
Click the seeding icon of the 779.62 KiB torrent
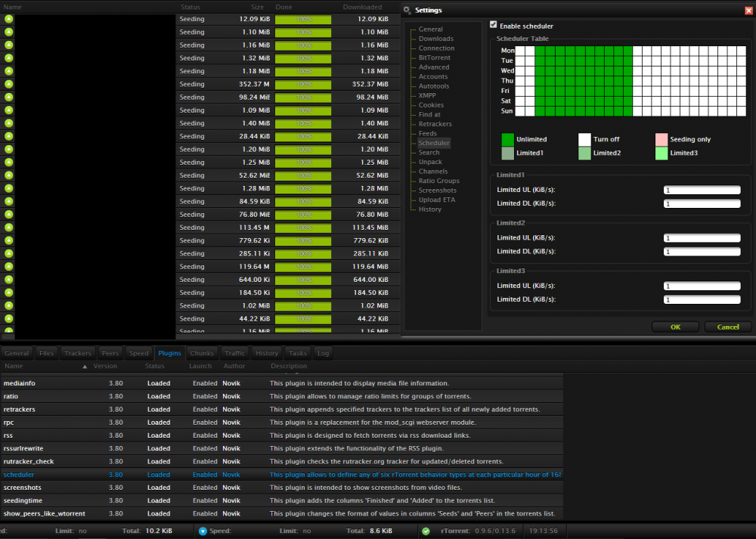pos(8,240)
